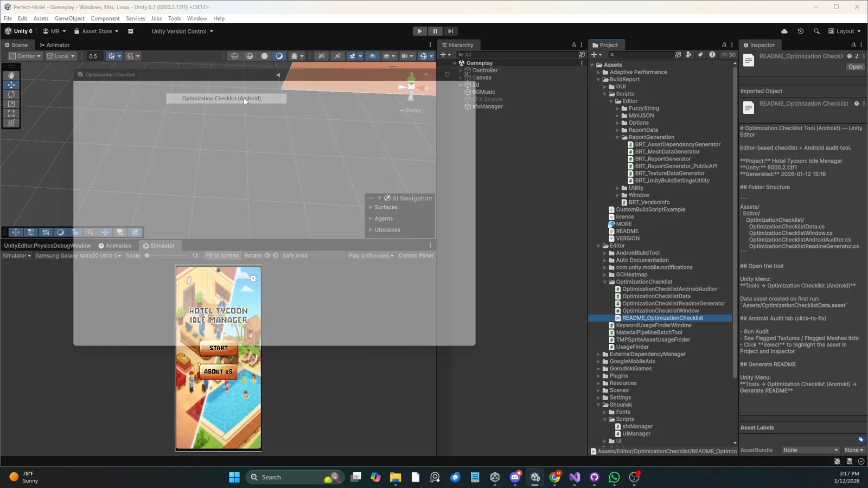Lock the Project panel

pyautogui.click(x=724, y=45)
